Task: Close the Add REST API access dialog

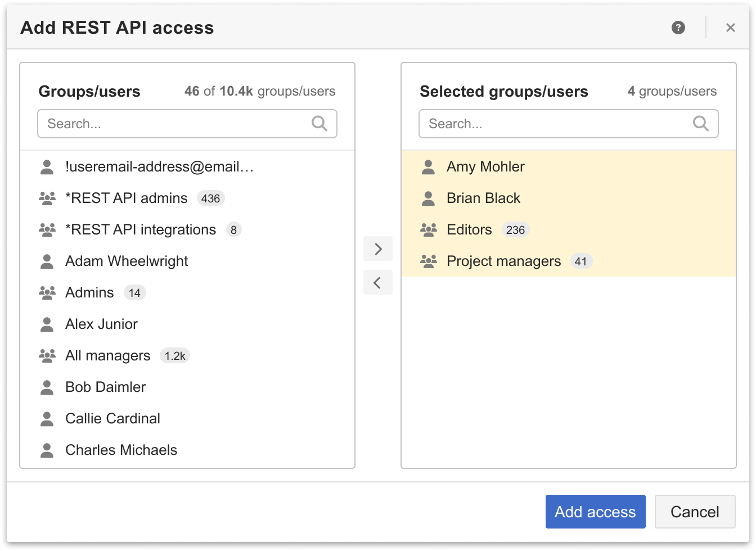Action: [730, 28]
